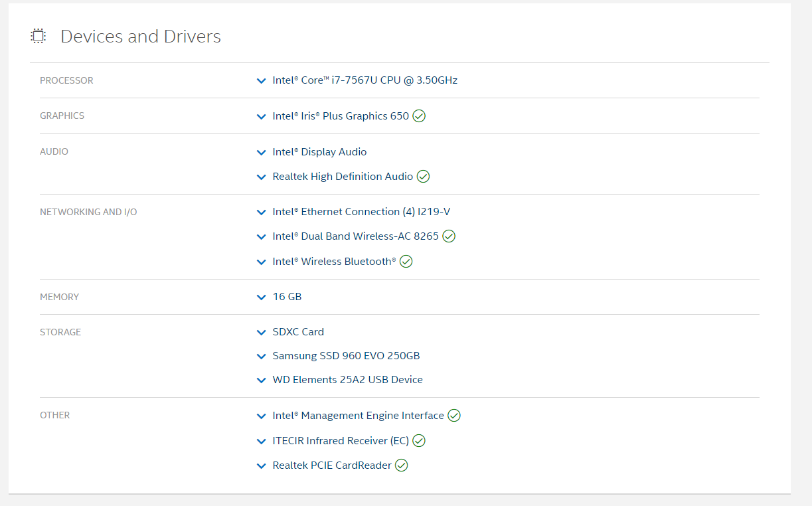Click the 16 GB memory value

pos(287,297)
